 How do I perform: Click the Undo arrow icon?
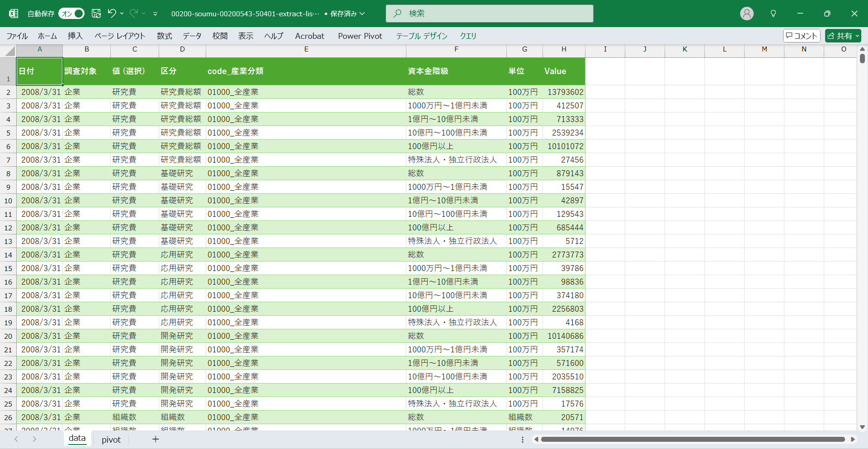[x=112, y=14]
